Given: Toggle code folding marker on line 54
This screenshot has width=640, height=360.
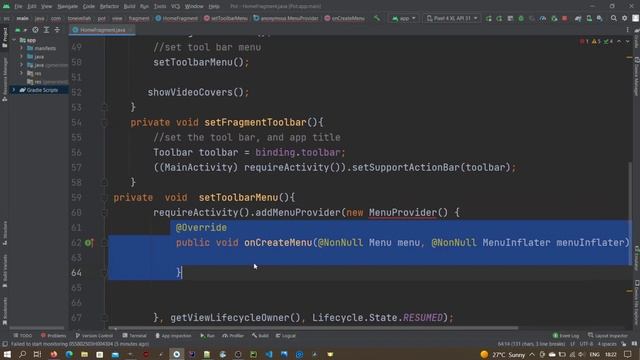Looking at the screenshot, I should 104,122.
